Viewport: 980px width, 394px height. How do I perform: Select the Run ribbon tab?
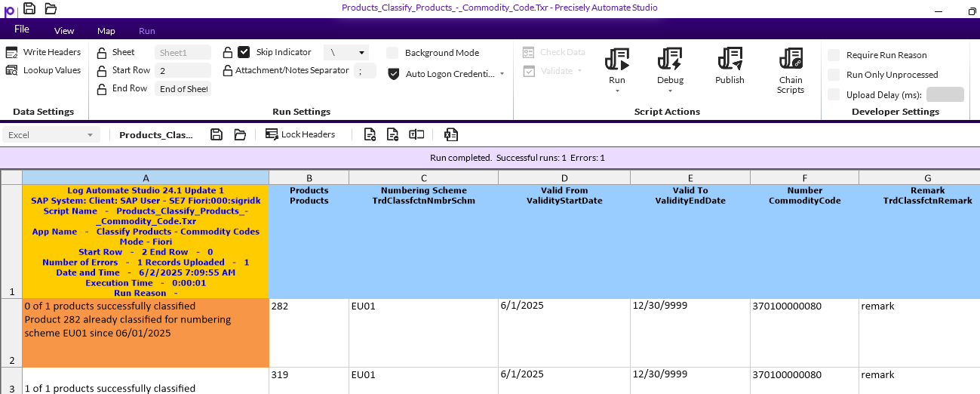(147, 31)
